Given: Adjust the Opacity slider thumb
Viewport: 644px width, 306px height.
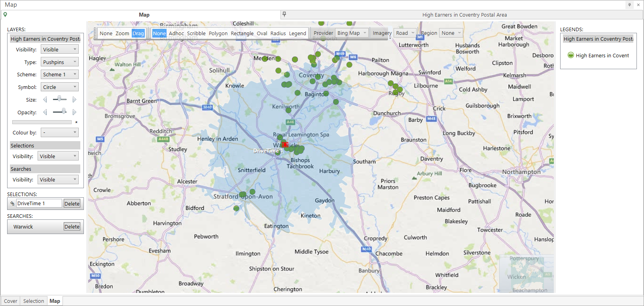Looking at the screenshot, I should coord(64,111).
